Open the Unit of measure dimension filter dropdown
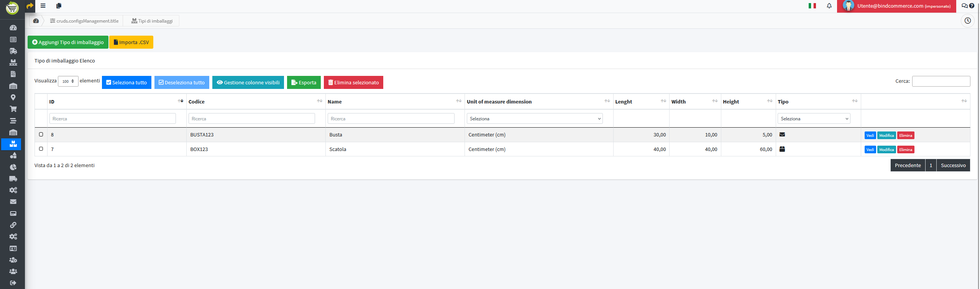The width and height of the screenshot is (980, 289). pos(534,119)
